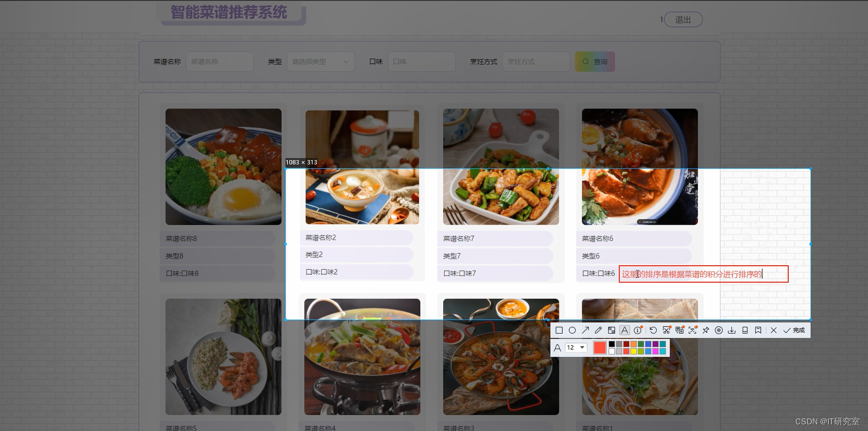The height and width of the screenshot is (431, 868).
Task: Open the ramen image for 菜谱名称6
Action: click(x=640, y=167)
